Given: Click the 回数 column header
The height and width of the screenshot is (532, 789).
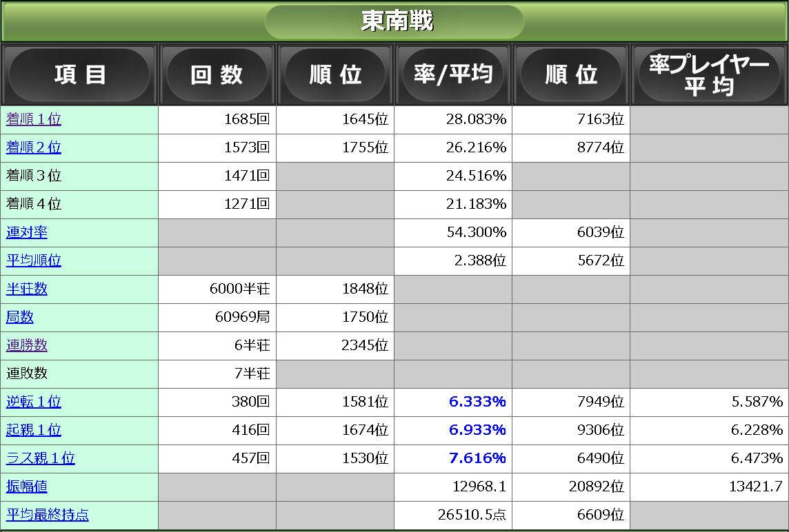Looking at the screenshot, I should [x=217, y=74].
